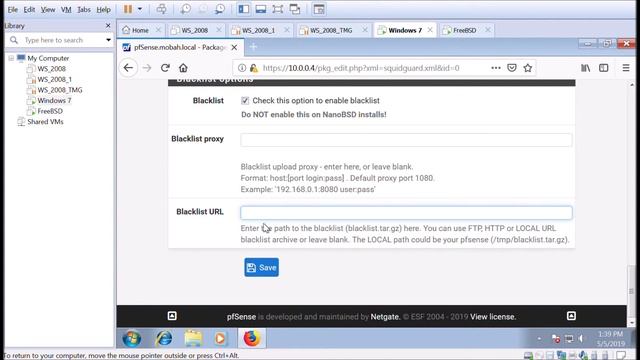640x360 pixels.
Task: Open a new Firefox tab
Action: coord(253,47)
